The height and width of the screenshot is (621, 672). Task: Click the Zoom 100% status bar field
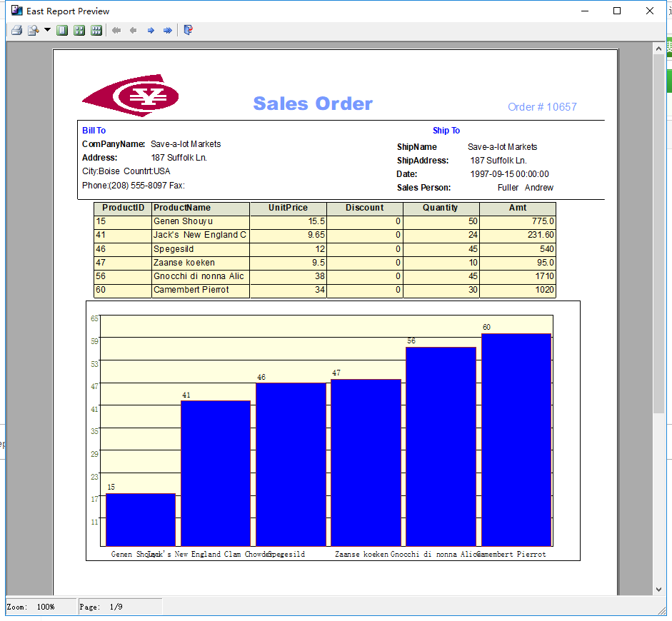pos(41,607)
